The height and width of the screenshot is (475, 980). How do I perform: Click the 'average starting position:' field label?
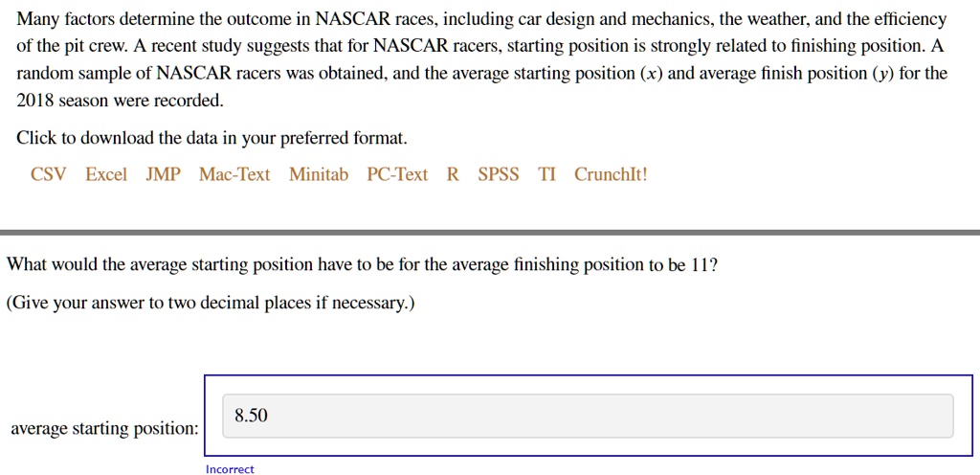(105, 429)
